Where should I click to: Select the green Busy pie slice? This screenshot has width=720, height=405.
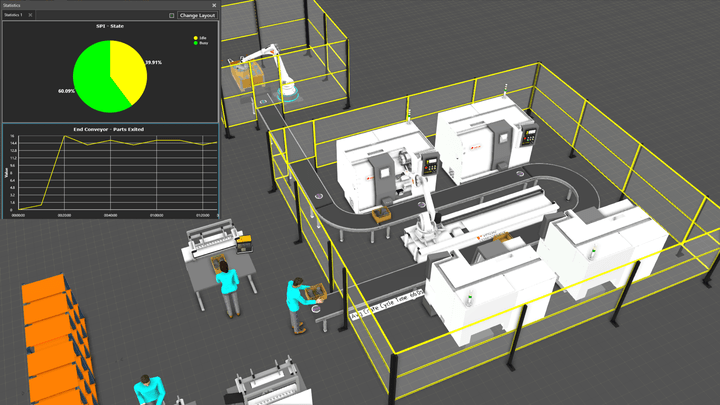click(x=94, y=80)
